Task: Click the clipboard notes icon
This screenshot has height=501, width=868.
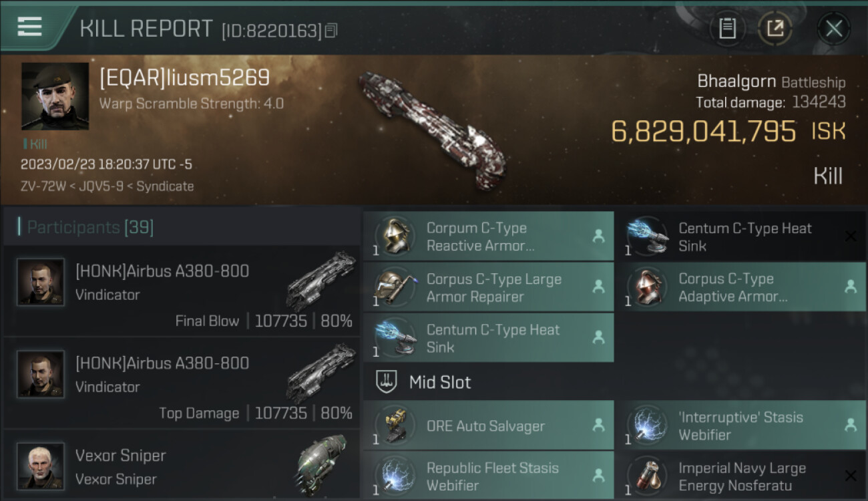Action: tap(727, 28)
